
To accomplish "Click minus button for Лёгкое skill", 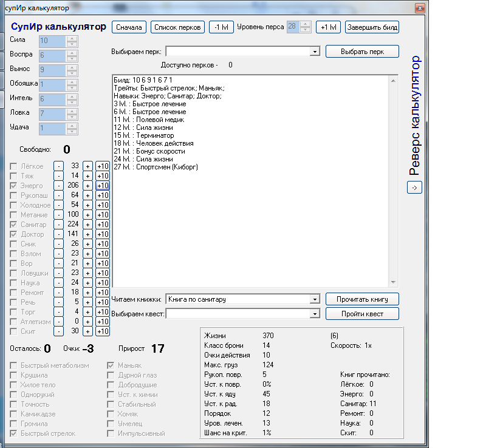I will (x=58, y=166).
